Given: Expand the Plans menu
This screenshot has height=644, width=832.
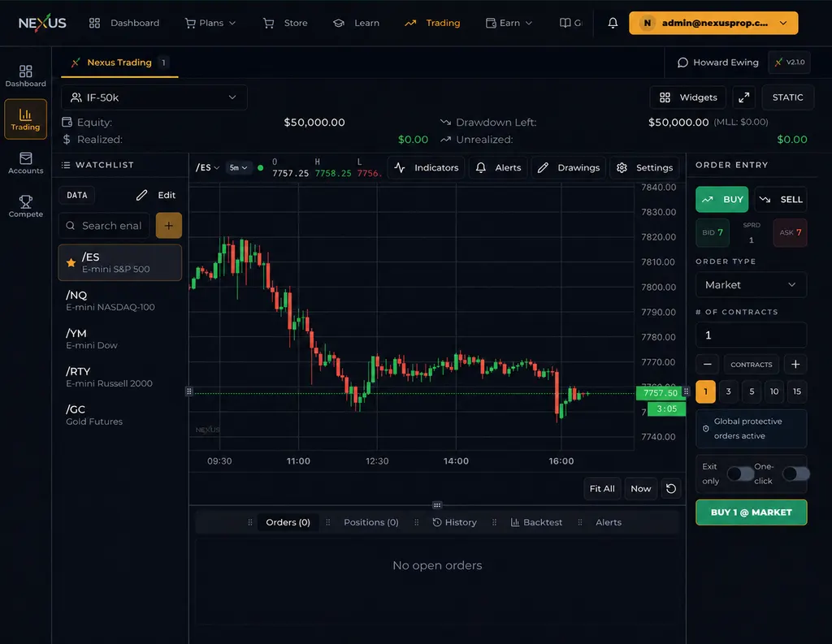Looking at the screenshot, I should 210,23.
